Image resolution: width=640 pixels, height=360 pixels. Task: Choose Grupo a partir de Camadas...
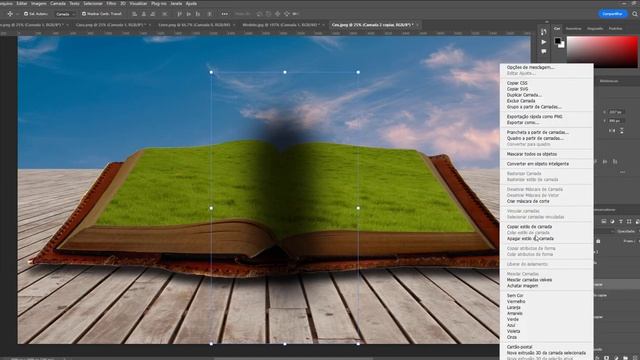[x=534, y=107]
